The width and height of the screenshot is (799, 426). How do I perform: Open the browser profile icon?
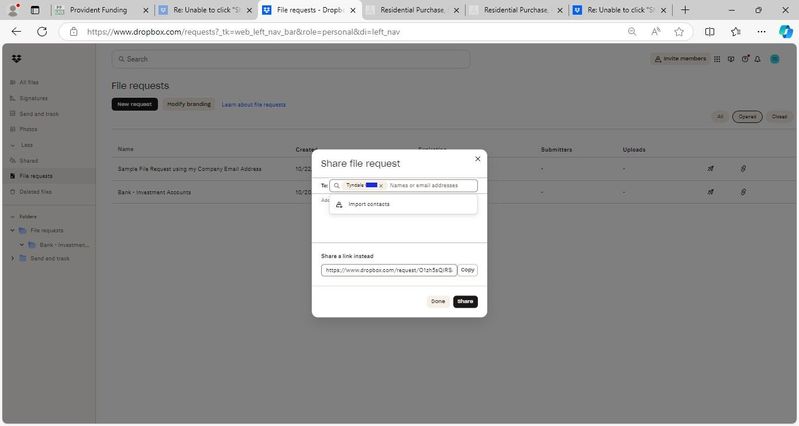point(13,10)
